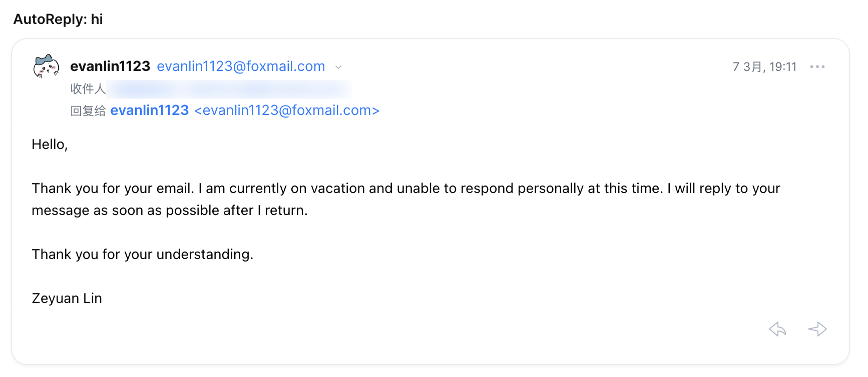This screenshot has height=377, width=868.
Task: Click the Hello greeting line
Action: [x=50, y=144]
